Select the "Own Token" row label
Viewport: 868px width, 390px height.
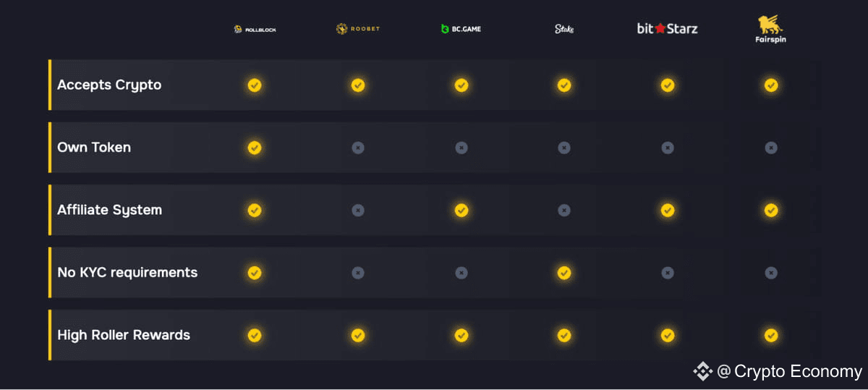click(x=94, y=148)
